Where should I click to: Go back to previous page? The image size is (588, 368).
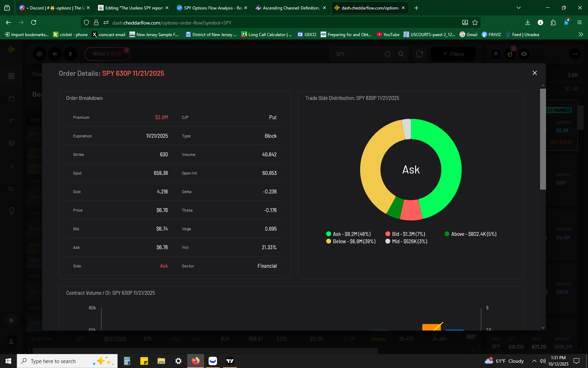8,22
